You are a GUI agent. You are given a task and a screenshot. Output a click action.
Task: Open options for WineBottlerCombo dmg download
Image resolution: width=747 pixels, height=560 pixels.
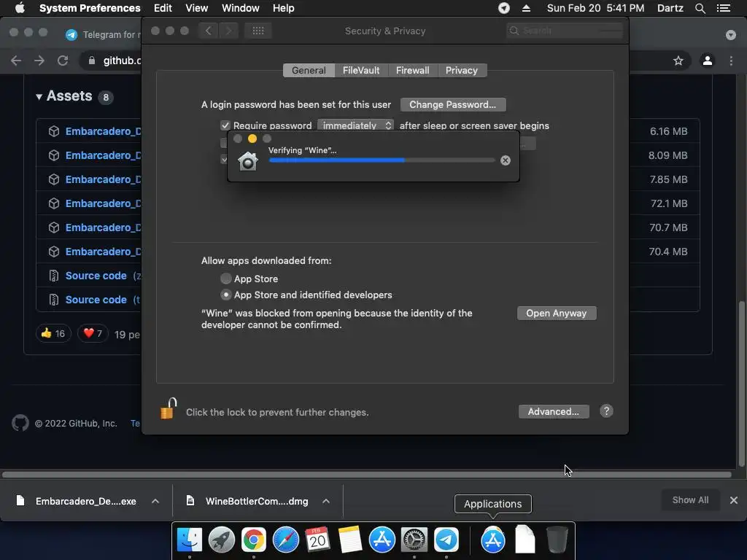pyautogui.click(x=326, y=501)
